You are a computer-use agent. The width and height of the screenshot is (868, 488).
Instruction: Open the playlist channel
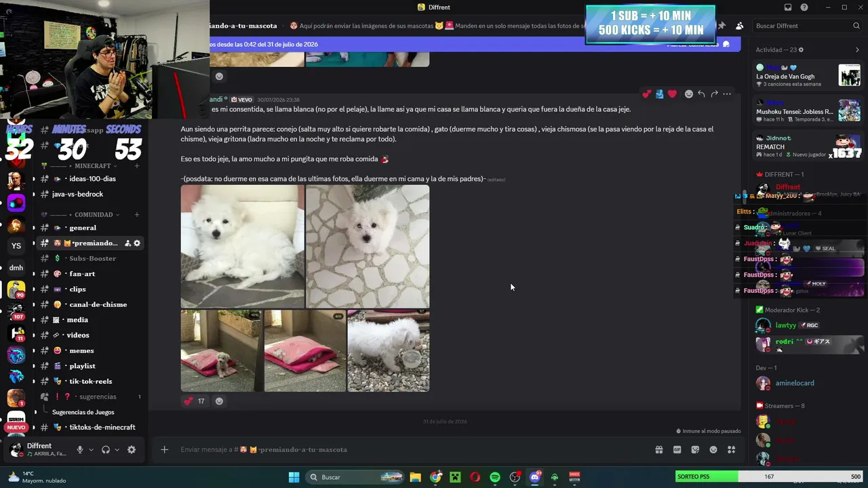point(91,366)
